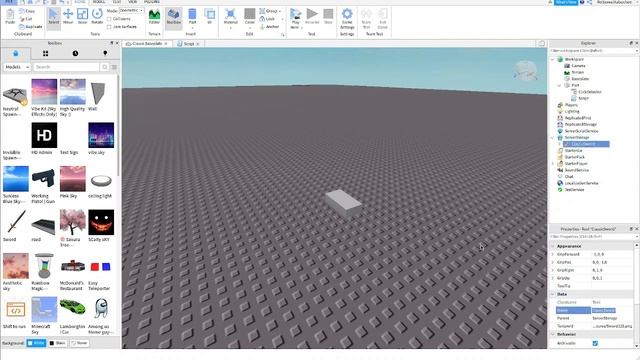The image size is (640, 360).
Task: Select Workspace in Explorer
Action: point(574,59)
